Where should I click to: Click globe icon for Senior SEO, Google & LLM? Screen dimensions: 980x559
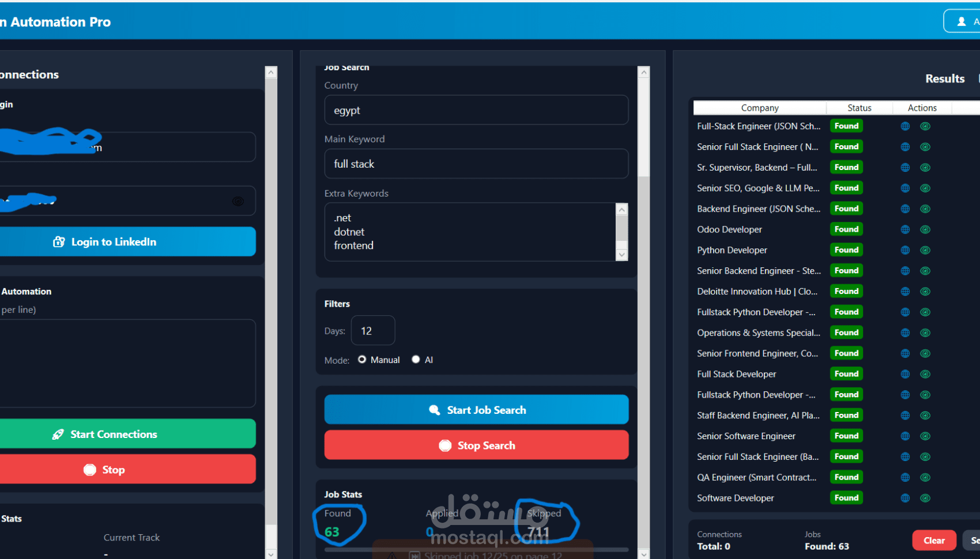905,188
